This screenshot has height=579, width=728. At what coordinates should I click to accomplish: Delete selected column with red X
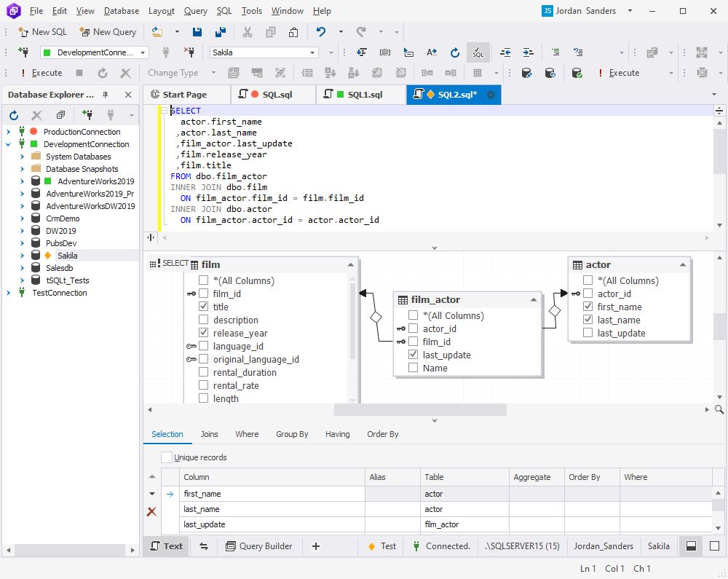coord(151,511)
